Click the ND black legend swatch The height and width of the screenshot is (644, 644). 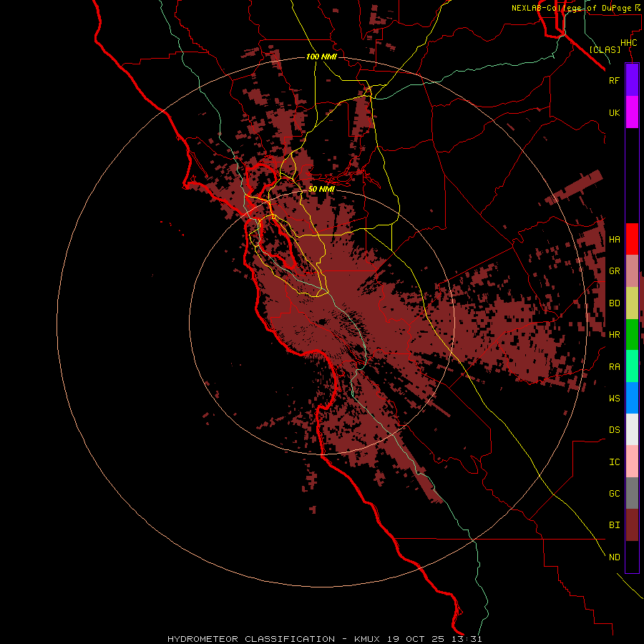click(632, 557)
